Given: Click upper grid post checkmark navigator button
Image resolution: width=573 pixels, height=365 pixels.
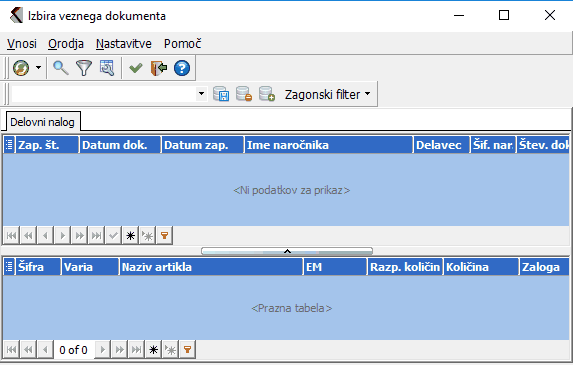Looking at the screenshot, I should coord(113,235).
